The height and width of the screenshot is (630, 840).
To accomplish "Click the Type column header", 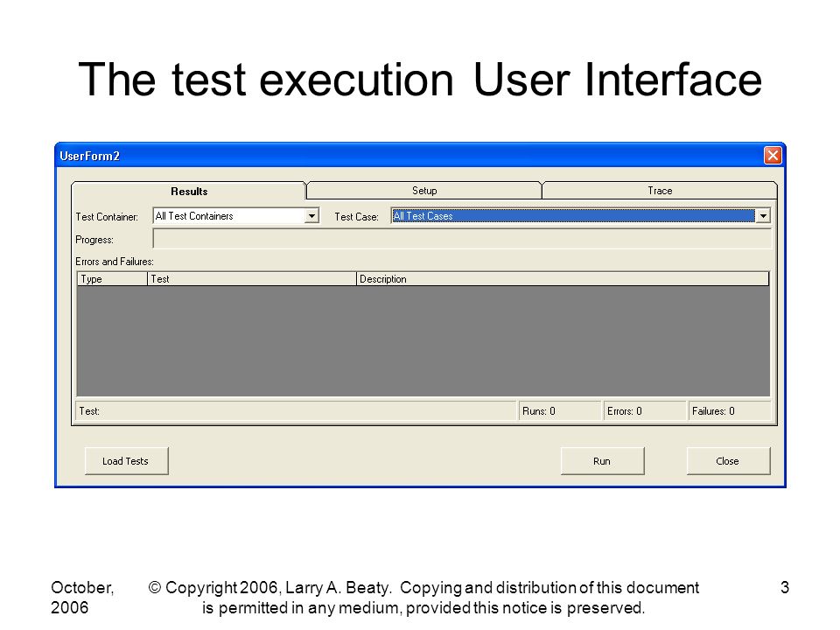I will point(113,278).
